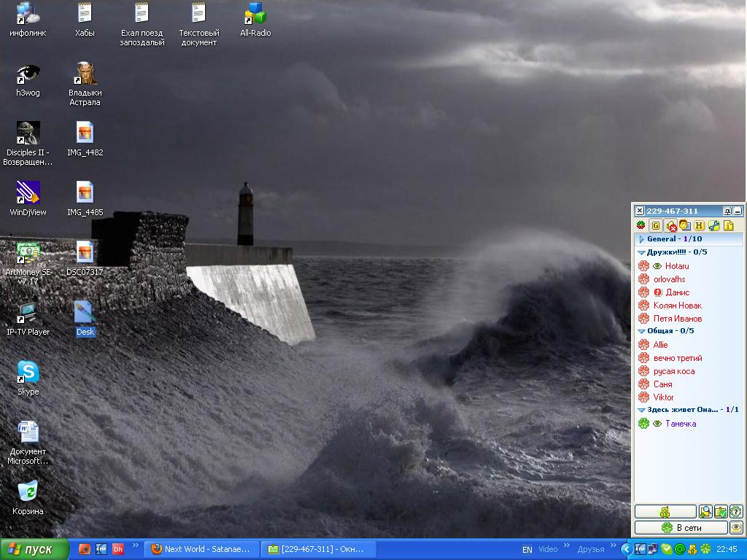Image resolution: width=747 pixels, height=560 pixels.
Task: Launch the Dh quick launch icon
Action: pos(117,549)
